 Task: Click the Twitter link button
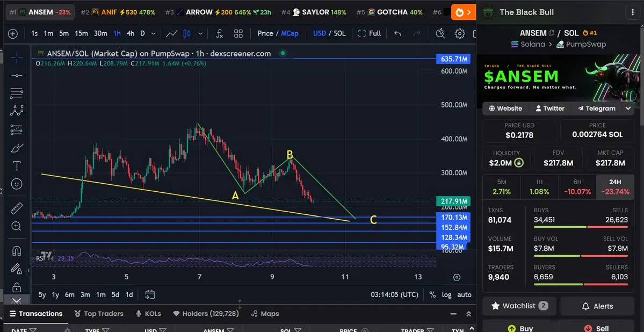click(550, 109)
